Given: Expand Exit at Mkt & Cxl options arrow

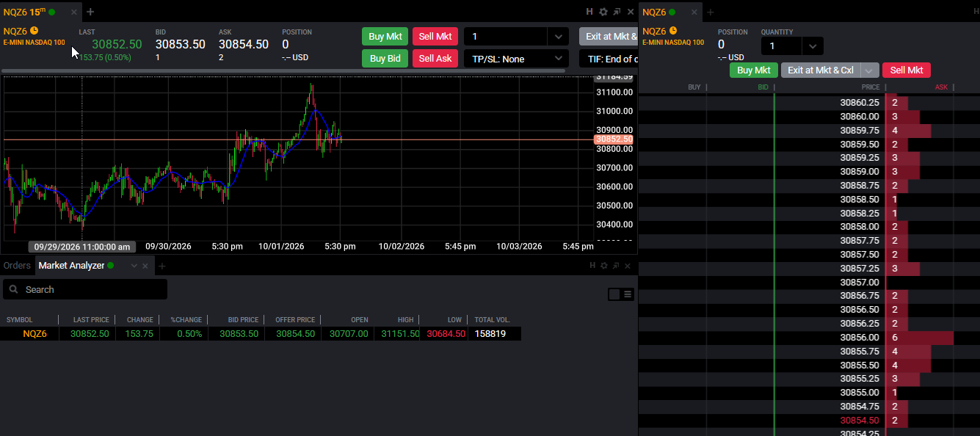Looking at the screenshot, I should point(869,70).
